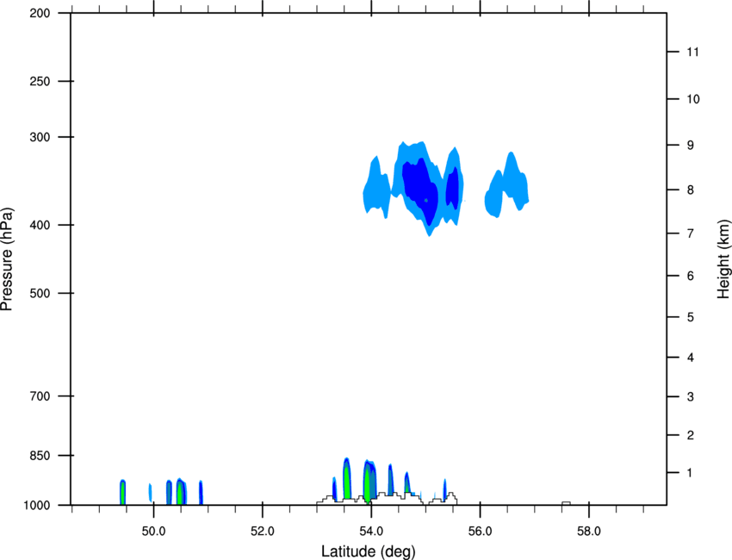Pick the 9 km height label
732x560 pixels.
click(690, 146)
